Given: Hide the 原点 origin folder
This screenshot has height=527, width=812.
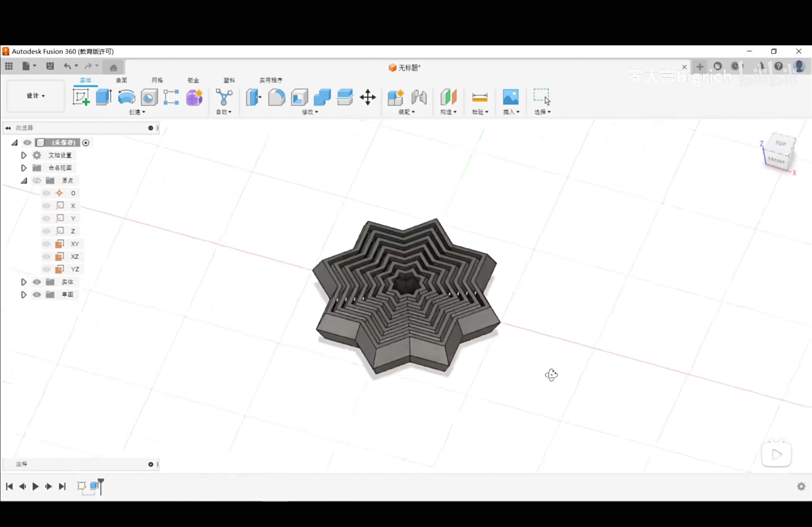Looking at the screenshot, I should (x=37, y=181).
